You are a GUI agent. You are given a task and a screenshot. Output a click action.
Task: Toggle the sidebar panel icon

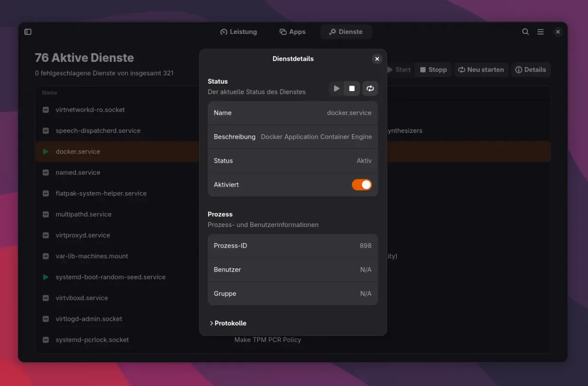pos(28,32)
